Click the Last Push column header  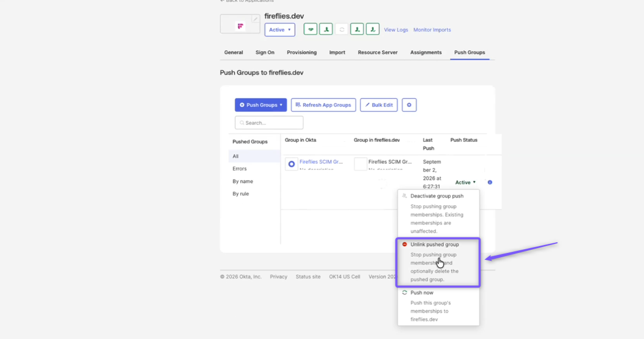click(x=428, y=144)
